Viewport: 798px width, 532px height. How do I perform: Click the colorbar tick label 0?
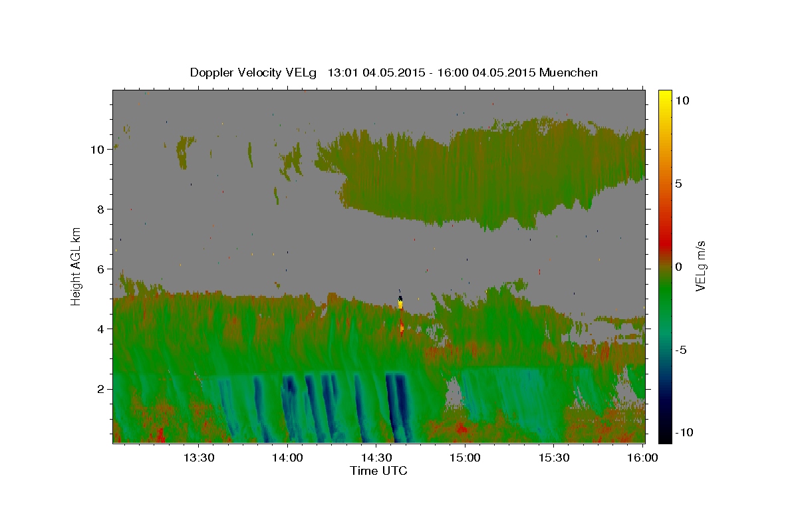coord(678,267)
